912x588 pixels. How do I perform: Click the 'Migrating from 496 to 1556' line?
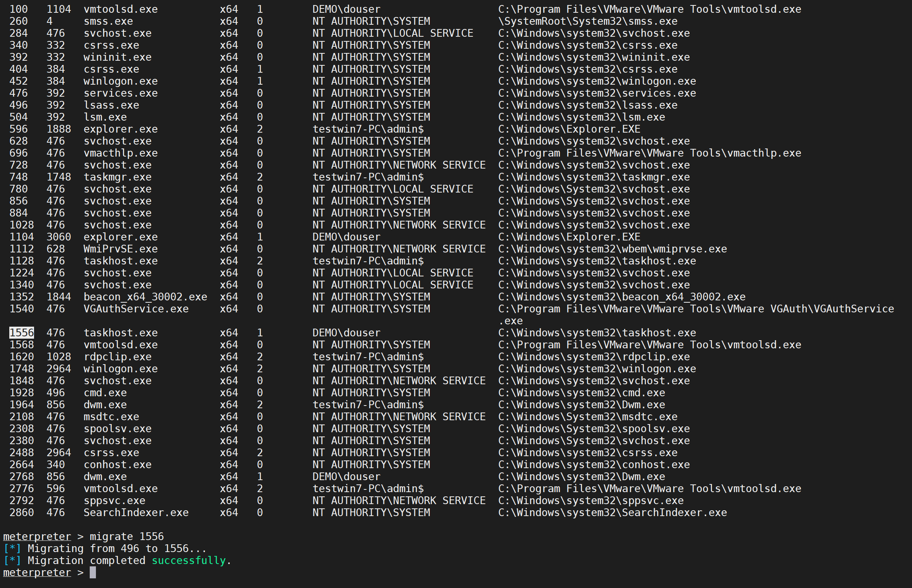coord(117,549)
